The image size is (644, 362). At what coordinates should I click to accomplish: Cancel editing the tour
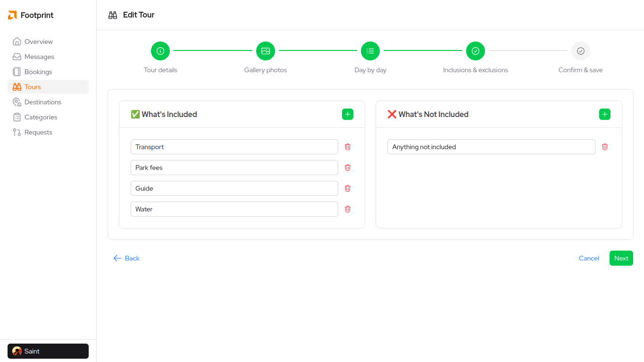[589, 258]
